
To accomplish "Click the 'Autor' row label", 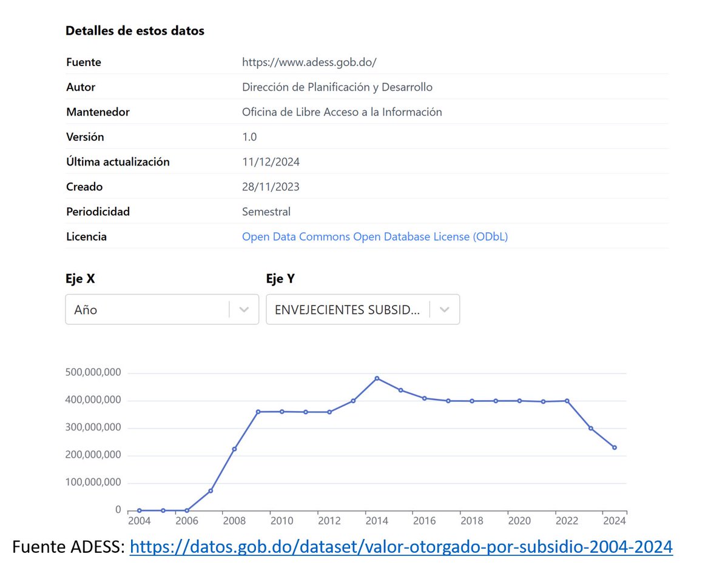I will pyautogui.click(x=81, y=87).
